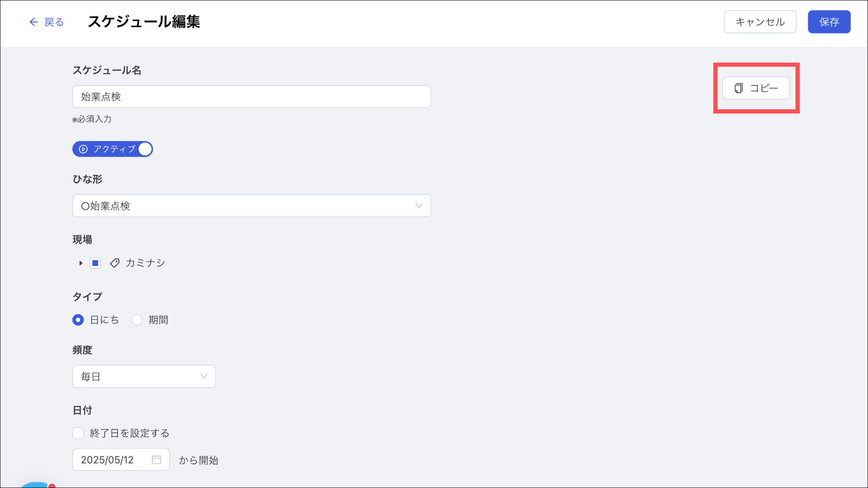Image resolution: width=868 pixels, height=488 pixels.
Task: Enable 終了日を設定する checkbox
Action: [78, 433]
